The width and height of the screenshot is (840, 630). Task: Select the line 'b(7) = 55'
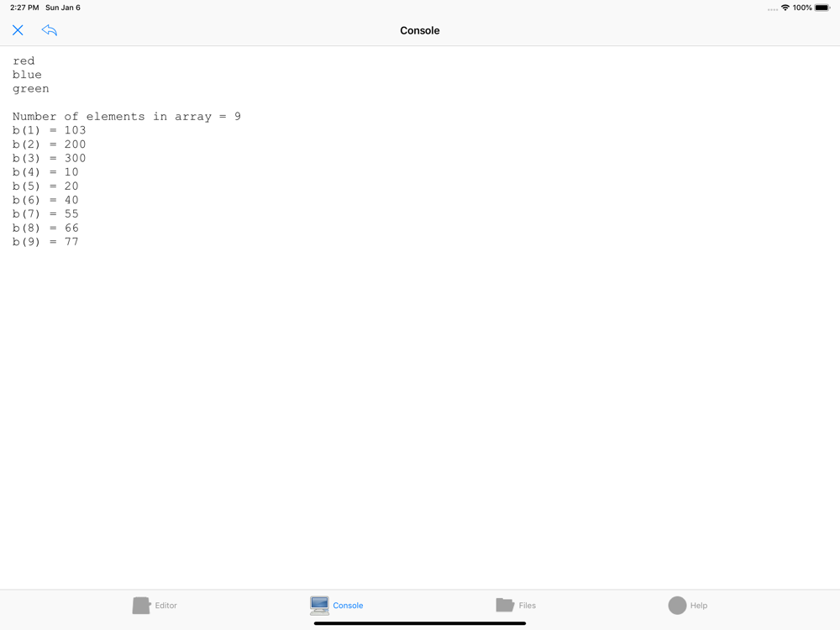pyautogui.click(x=45, y=213)
